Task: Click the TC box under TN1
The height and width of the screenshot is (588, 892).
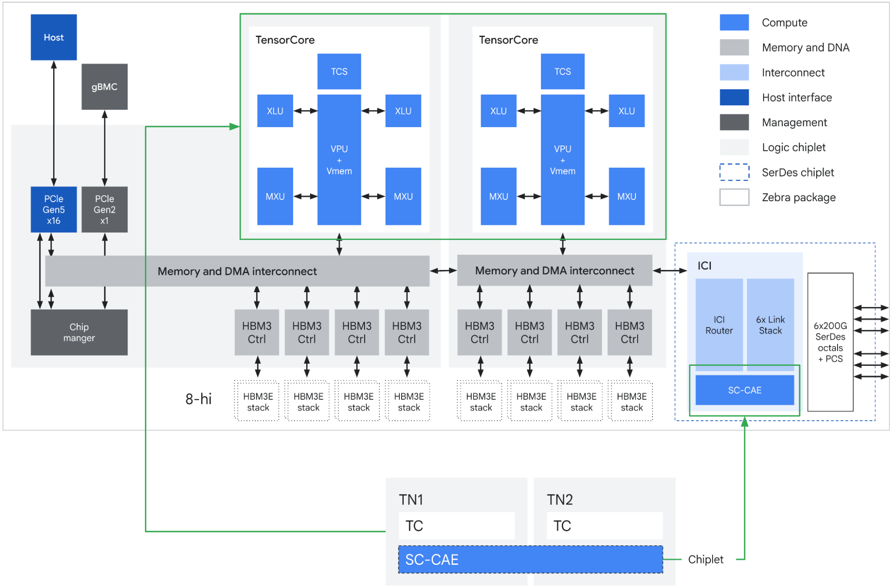Action: coord(456,526)
